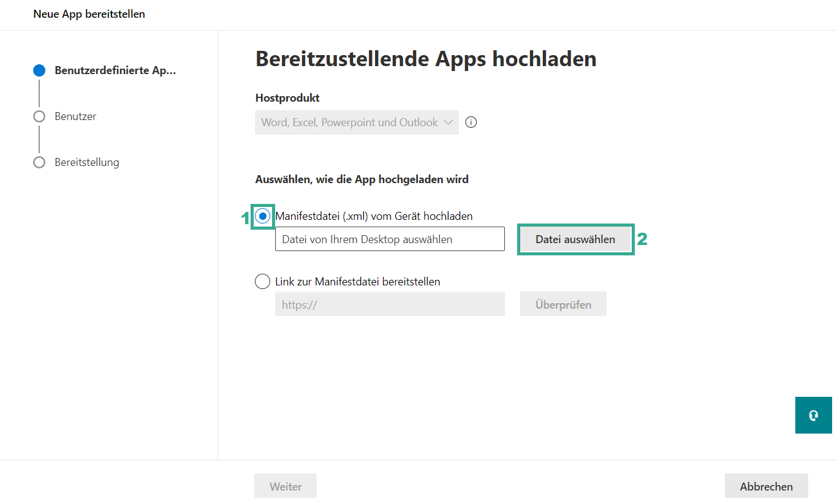Image resolution: width=837 pixels, height=504 pixels.
Task: Click the step circle beside Bereitstellung
Action: coord(39,162)
